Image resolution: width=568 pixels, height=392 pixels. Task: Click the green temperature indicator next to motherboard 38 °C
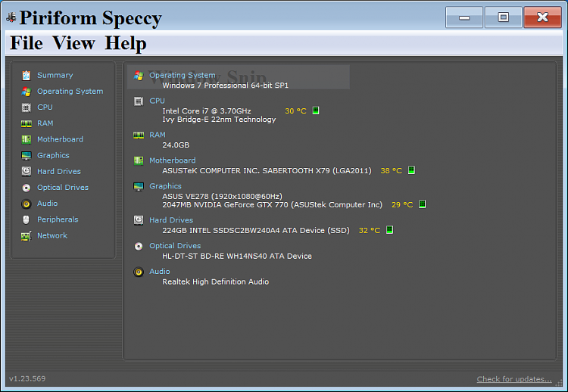pos(411,170)
